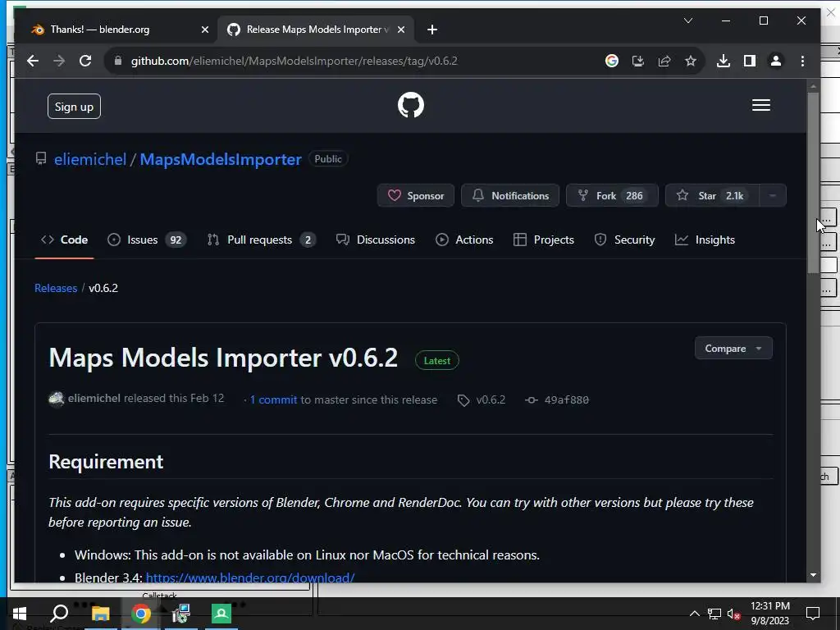Open Windows taskbar search
This screenshot has width=840, height=630.
coord(59,614)
